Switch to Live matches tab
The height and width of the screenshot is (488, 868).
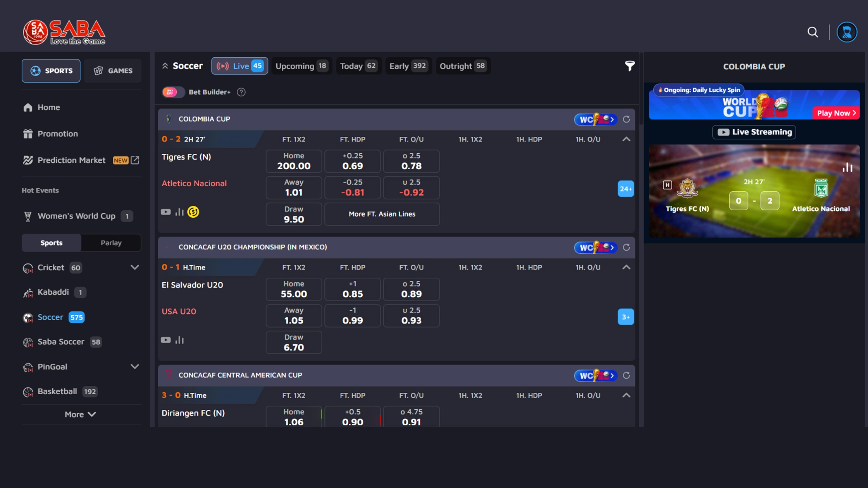click(x=239, y=66)
